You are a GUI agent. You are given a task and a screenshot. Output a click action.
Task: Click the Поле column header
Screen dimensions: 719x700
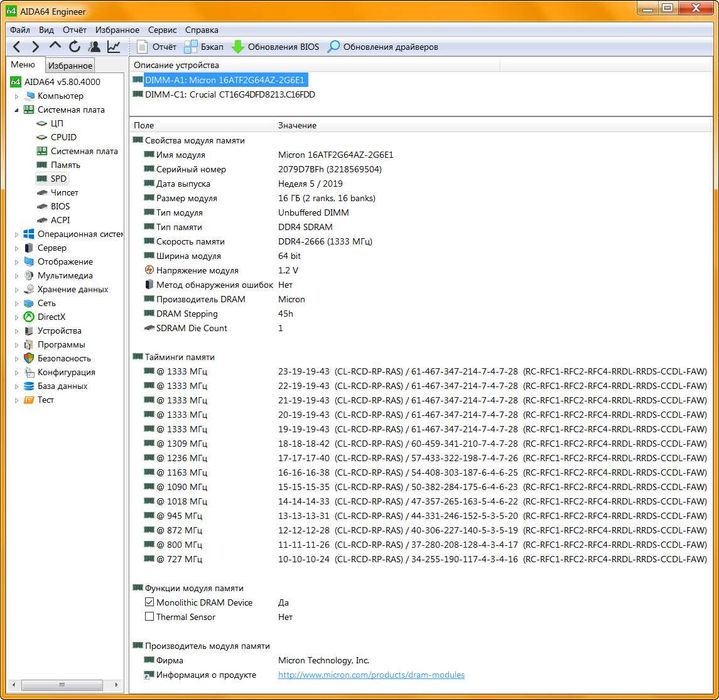coord(202,125)
